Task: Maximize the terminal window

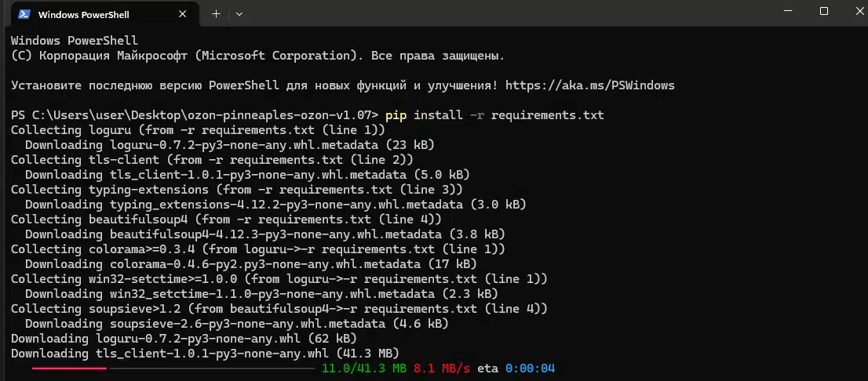Action: tap(824, 11)
